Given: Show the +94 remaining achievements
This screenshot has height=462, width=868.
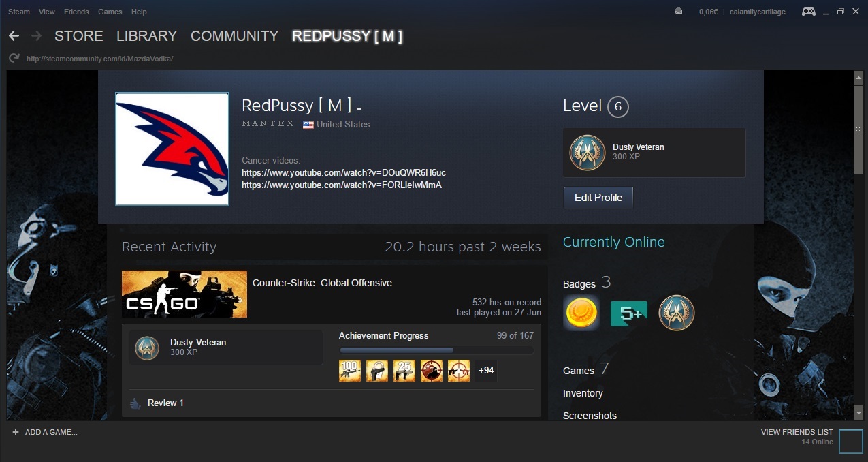Looking at the screenshot, I should tap(486, 371).
